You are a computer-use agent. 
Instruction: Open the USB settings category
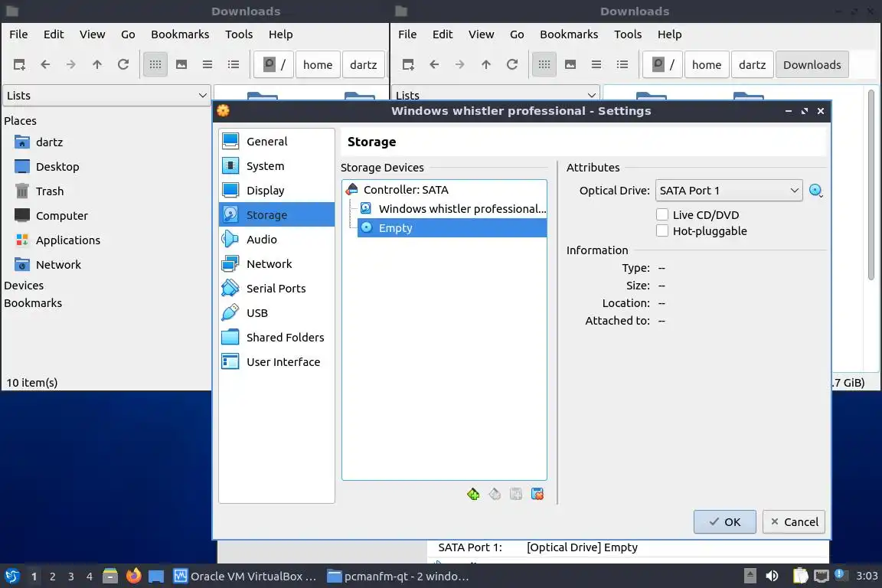click(276, 313)
